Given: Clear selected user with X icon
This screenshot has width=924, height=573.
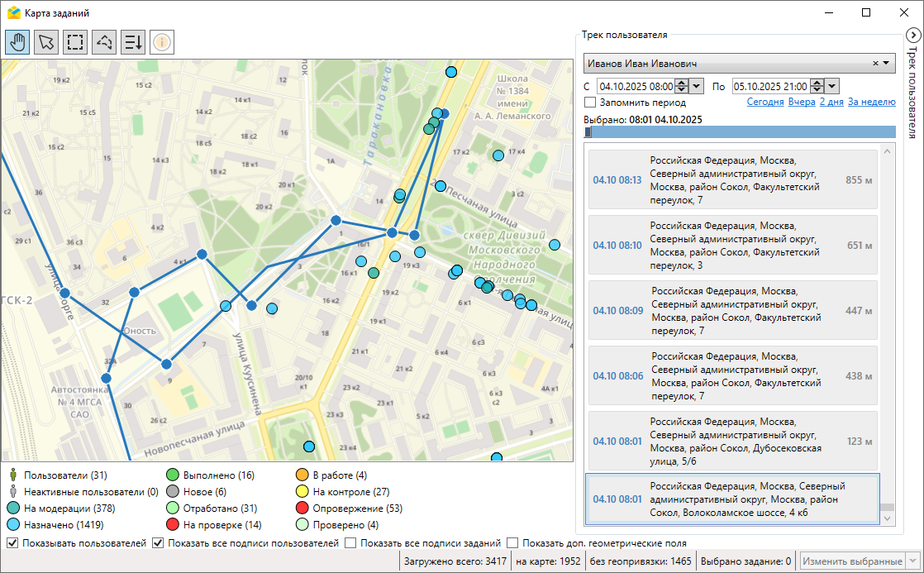Looking at the screenshot, I should coord(875,64).
